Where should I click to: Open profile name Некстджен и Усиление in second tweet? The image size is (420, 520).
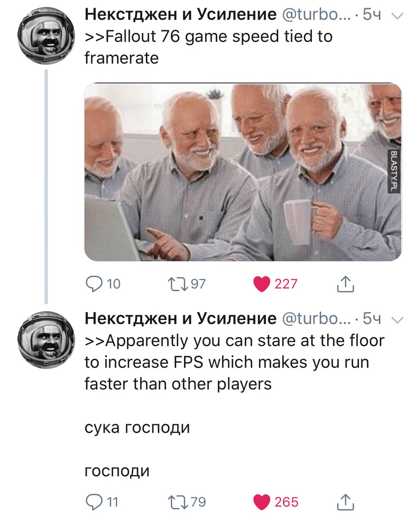click(x=180, y=319)
